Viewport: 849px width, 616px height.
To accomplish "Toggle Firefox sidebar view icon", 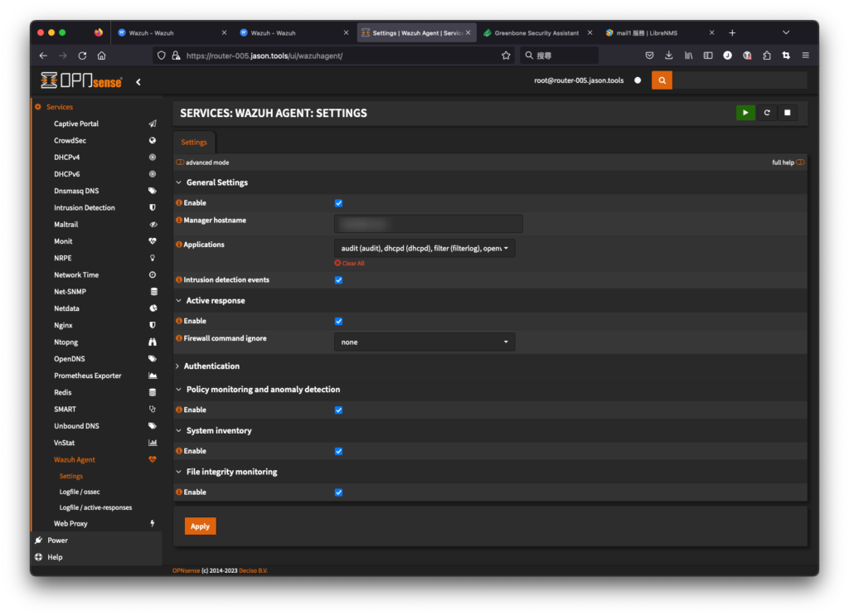I will 708,56.
